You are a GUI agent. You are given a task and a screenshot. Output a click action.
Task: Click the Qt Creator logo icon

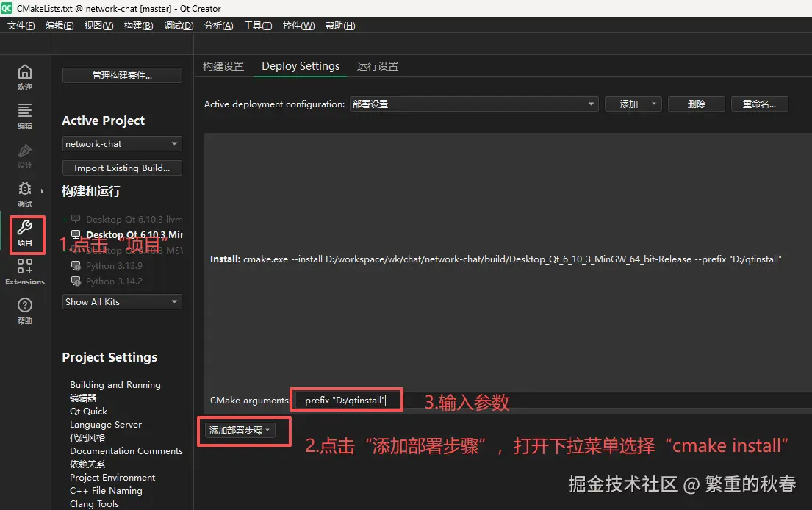point(7,8)
